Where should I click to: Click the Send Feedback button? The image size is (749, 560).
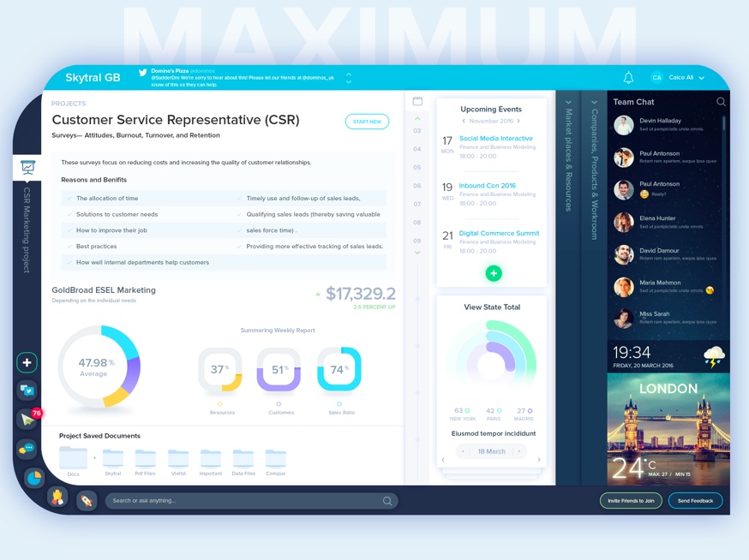[695, 500]
